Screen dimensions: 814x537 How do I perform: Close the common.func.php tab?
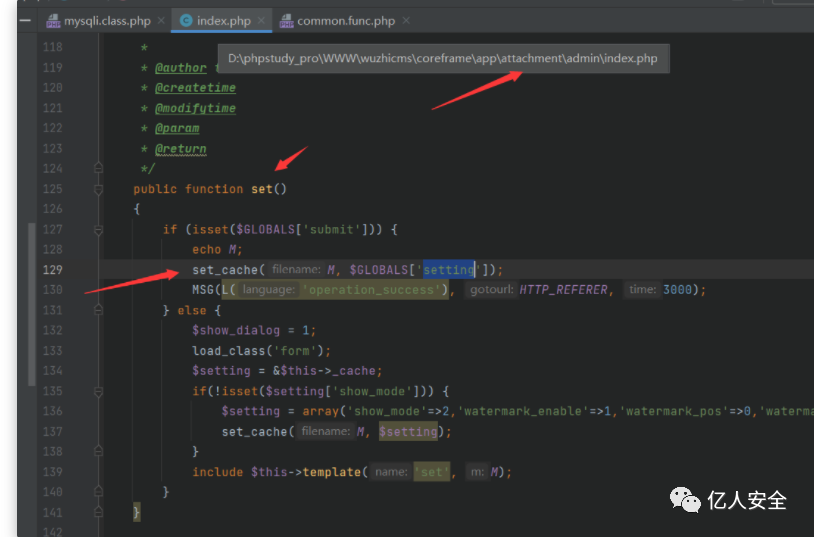coord(406,20)
